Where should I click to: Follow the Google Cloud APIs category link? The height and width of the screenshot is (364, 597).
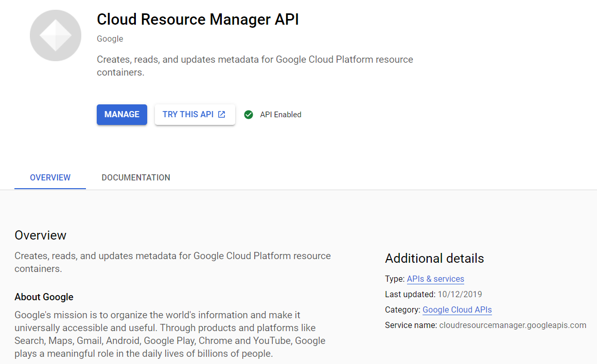coord(457,310)
